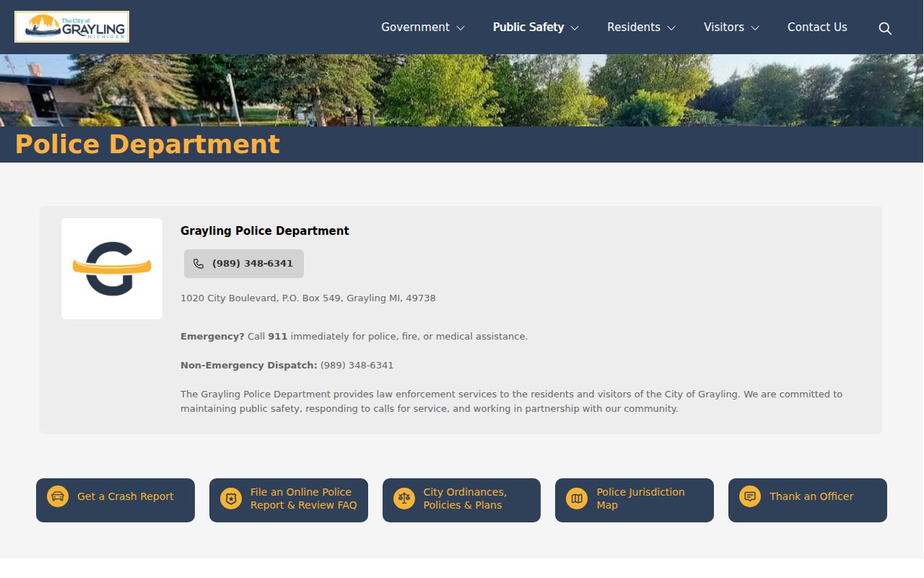Click the Non-Emergency Dispatch phone number text
Viewport: 924px width, 578px height.
tap(357, 366)
